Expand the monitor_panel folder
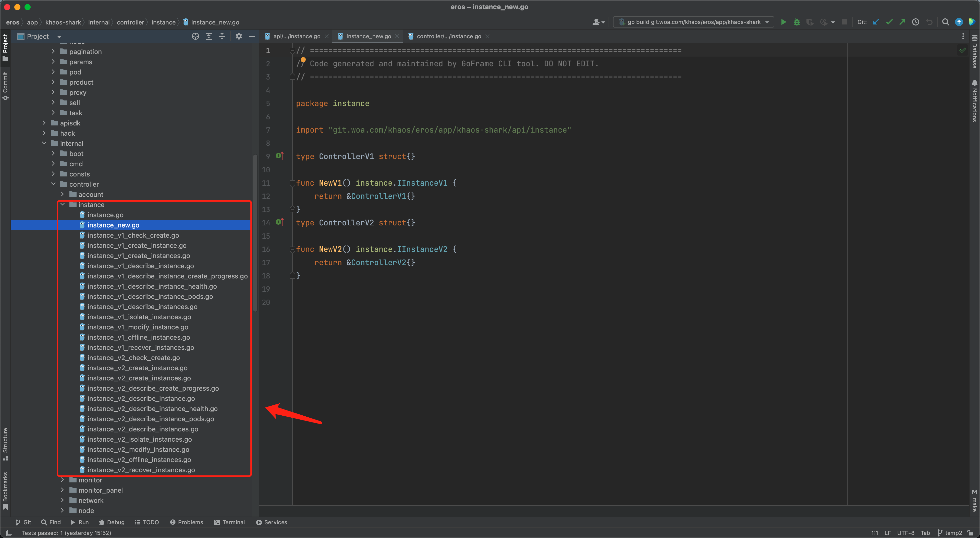The height and width of the screenshot is (538, 980). [63, 490]
